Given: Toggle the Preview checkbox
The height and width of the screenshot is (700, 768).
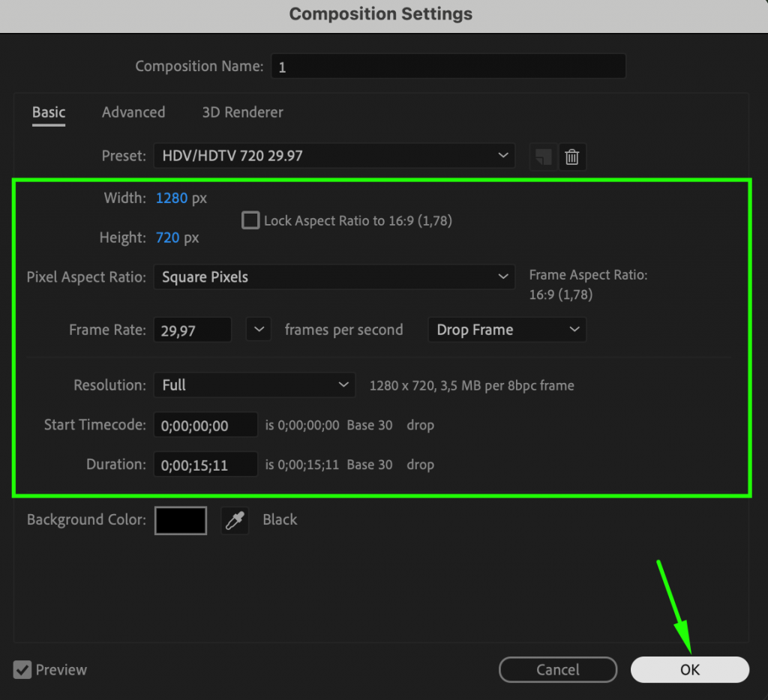Looking at the screenshot, I should tap(22, 669).
